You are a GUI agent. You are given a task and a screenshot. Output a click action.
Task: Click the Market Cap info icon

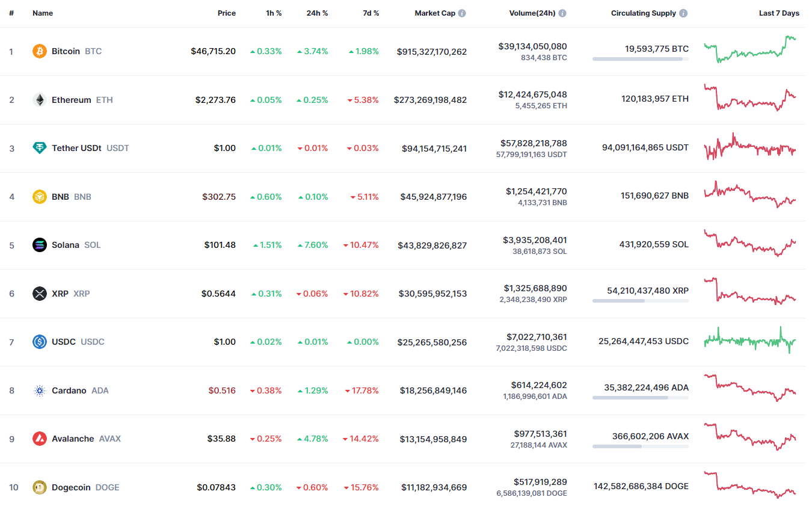coord(462,13)
